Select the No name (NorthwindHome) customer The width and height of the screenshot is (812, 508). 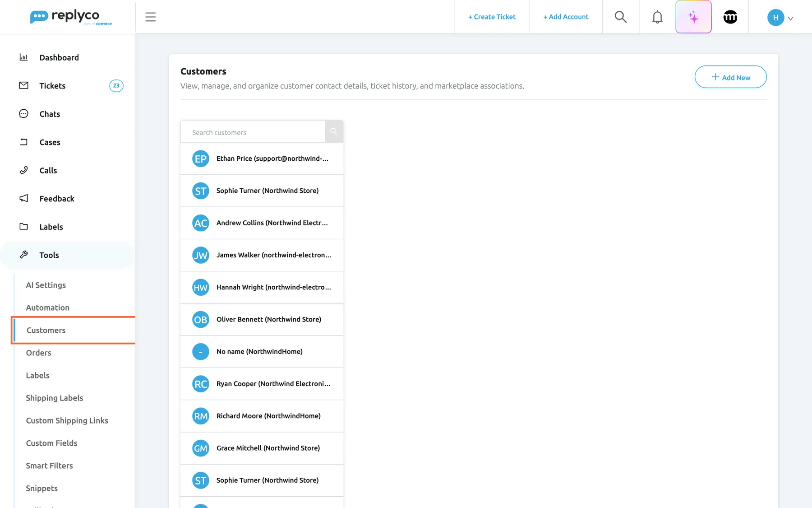click(x=262, y=352)
